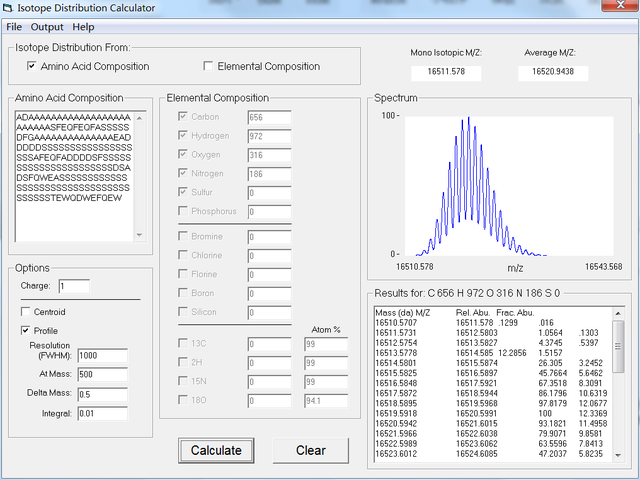Viewport: 640px width, 480px height.
Task: Select the Resolution (FWHM) input field
Action: [x=102, y=356]
